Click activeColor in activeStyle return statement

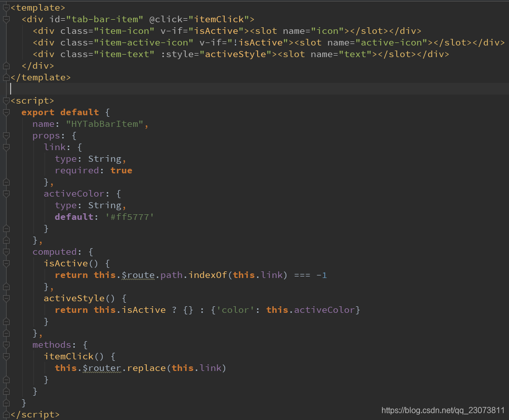pos(324,310)
